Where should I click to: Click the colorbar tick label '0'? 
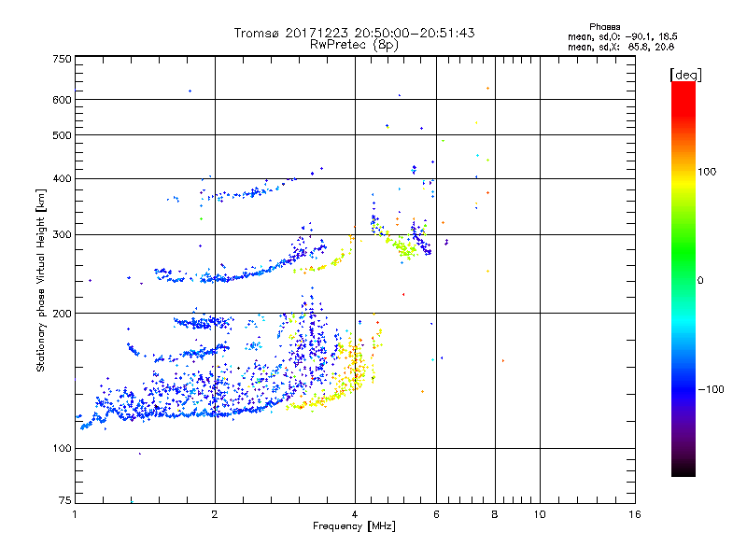point(700,281)
